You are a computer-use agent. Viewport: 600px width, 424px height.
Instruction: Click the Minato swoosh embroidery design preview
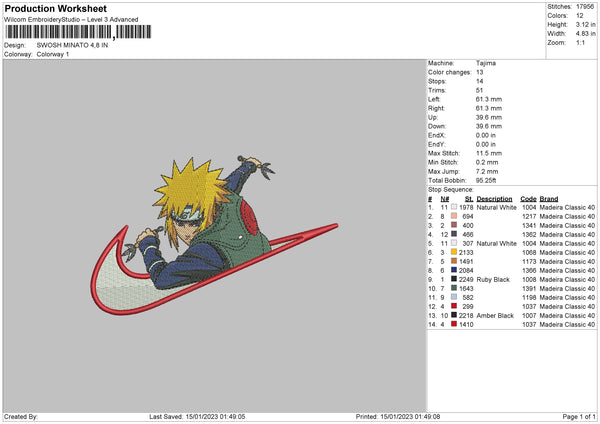(214, 235)
